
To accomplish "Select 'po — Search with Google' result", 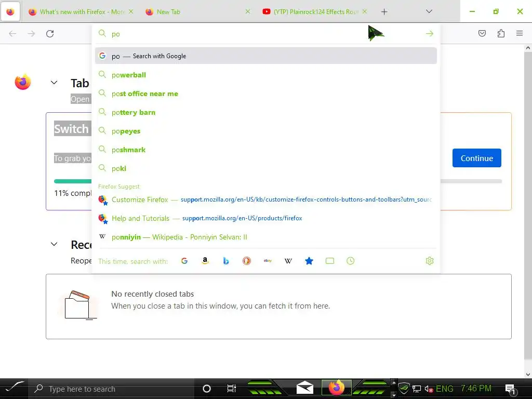I will click(266, 56).
